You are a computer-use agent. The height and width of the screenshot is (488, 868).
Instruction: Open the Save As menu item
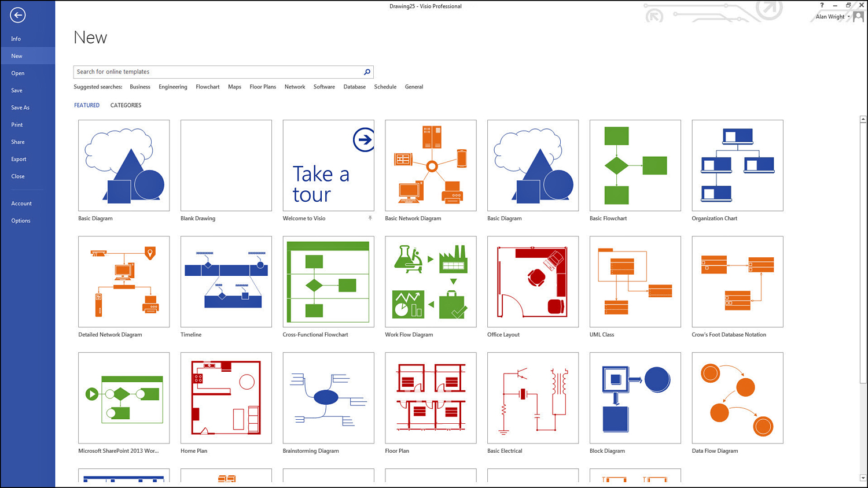tap(20, 108)
